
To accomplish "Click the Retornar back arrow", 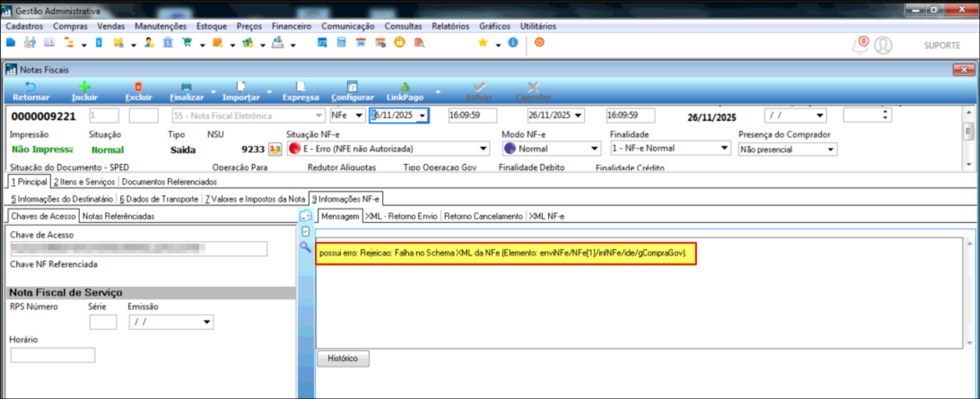I will tap(31, 87).
